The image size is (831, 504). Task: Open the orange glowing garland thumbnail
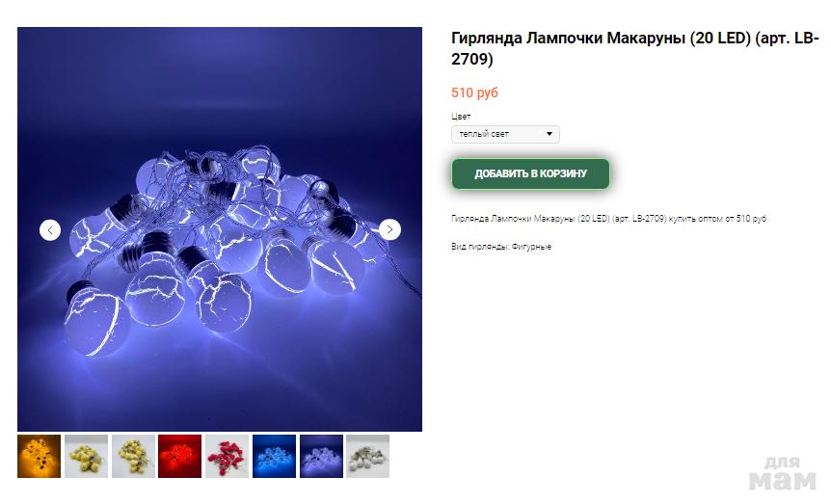[40, 457]
